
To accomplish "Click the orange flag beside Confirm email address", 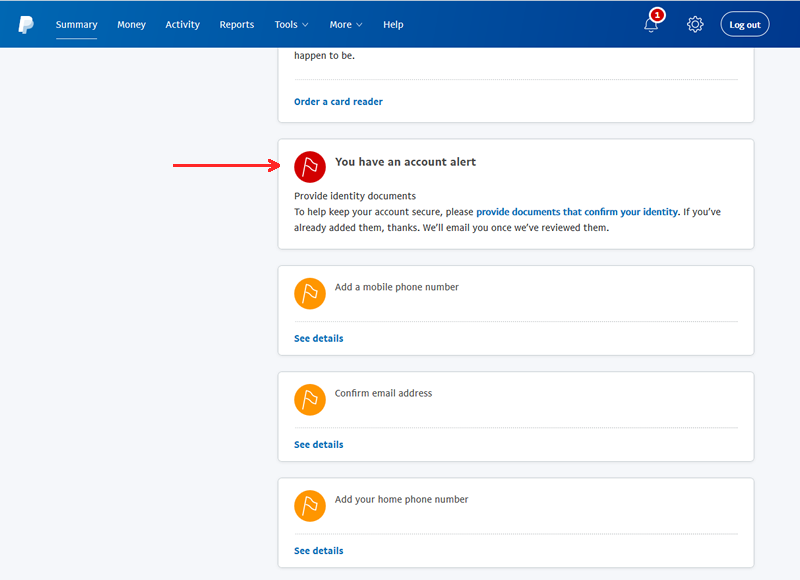I will click(310, 399).
